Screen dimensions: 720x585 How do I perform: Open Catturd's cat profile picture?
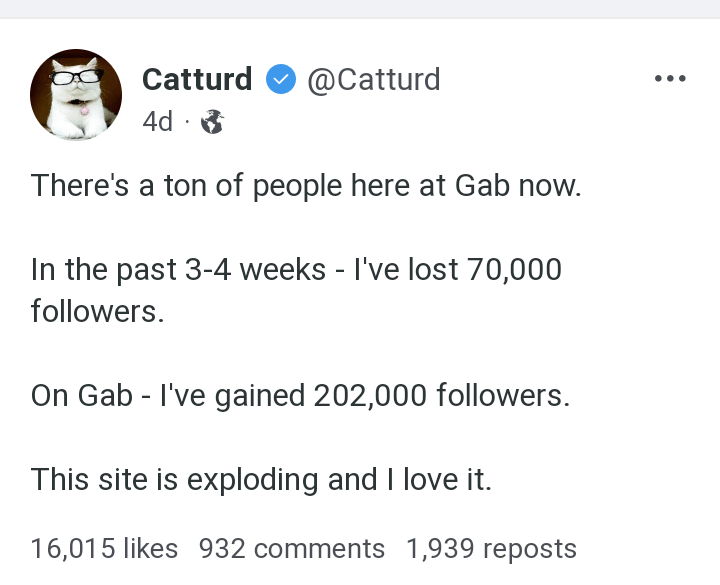click(x=77, y=95)
